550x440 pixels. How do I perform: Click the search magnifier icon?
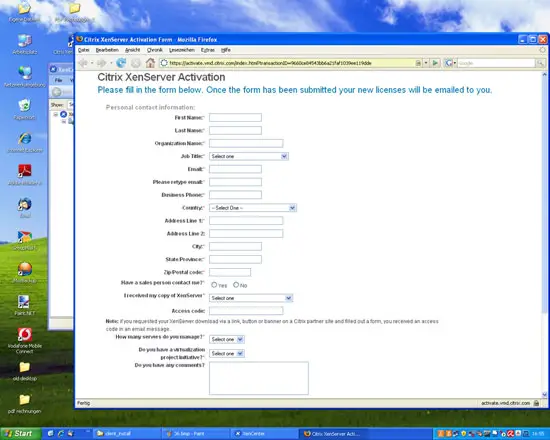[x=540, y=63]
